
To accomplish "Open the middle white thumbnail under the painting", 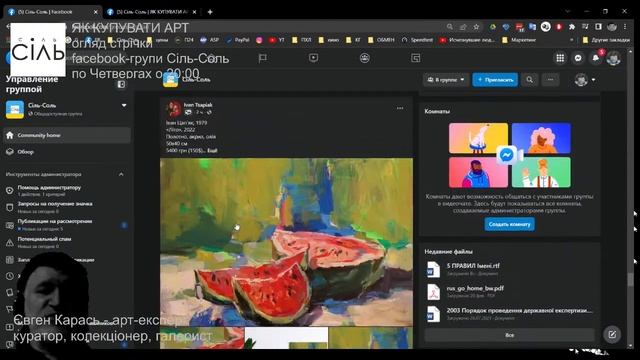I will click(x=286, y=338).
